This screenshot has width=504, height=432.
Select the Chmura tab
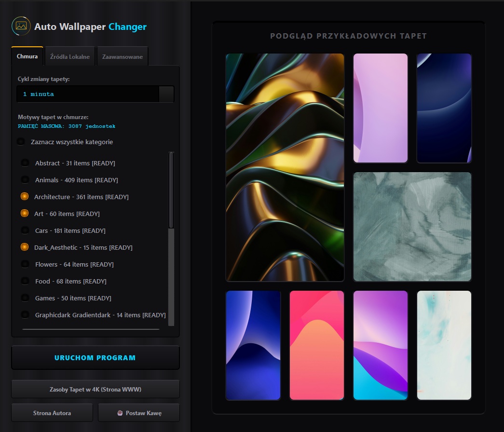tap(27, 56)
